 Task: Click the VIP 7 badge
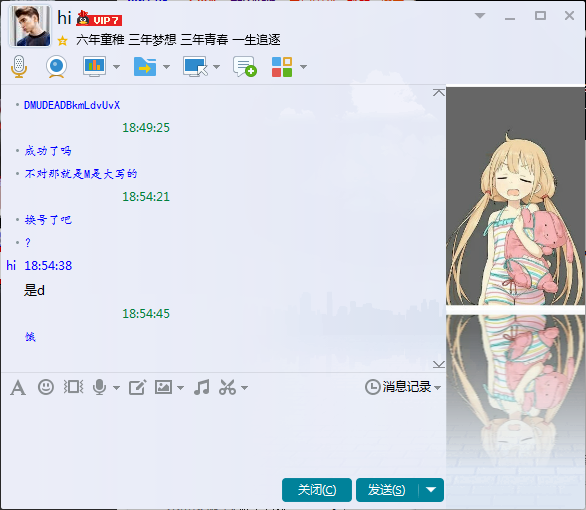tap(99, 19)
